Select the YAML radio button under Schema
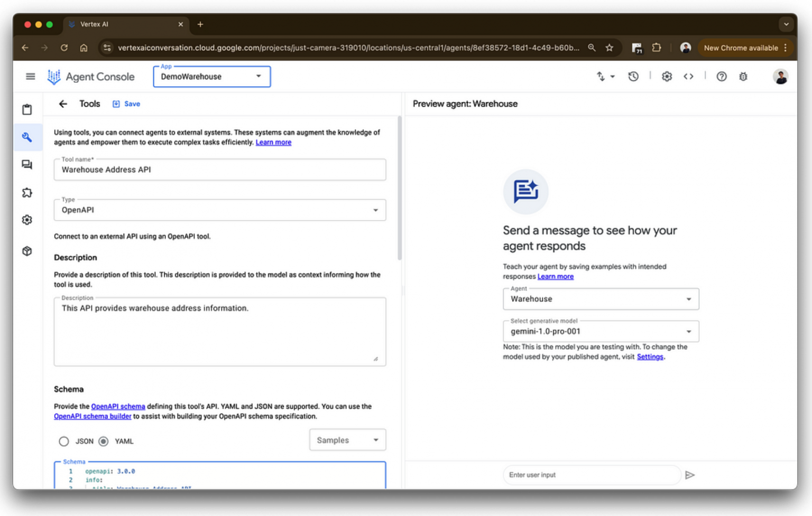 (x=103, y=441)
